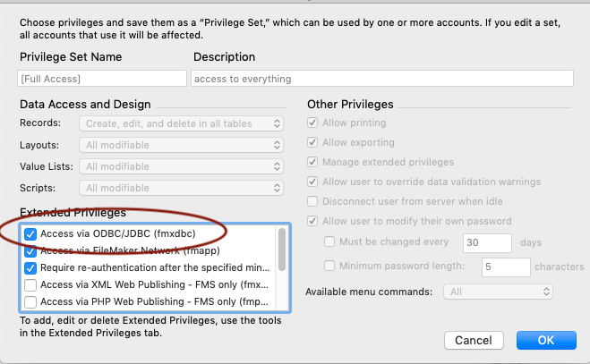
Task: Click the OK button
Action: [x=546, y=341]
